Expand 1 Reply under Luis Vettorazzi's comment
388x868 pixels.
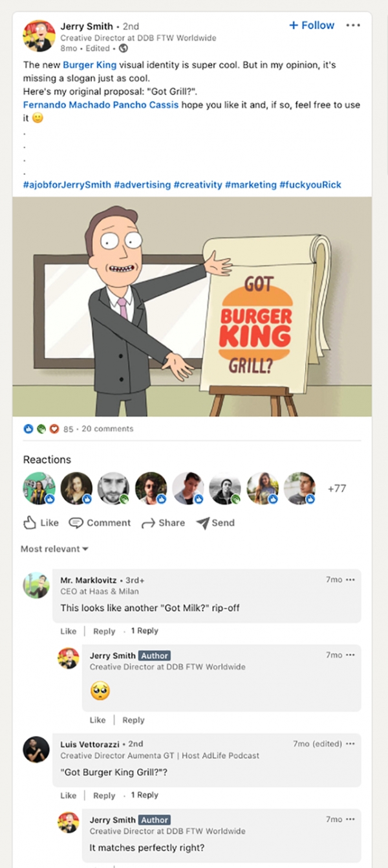[x=145, y=795]
